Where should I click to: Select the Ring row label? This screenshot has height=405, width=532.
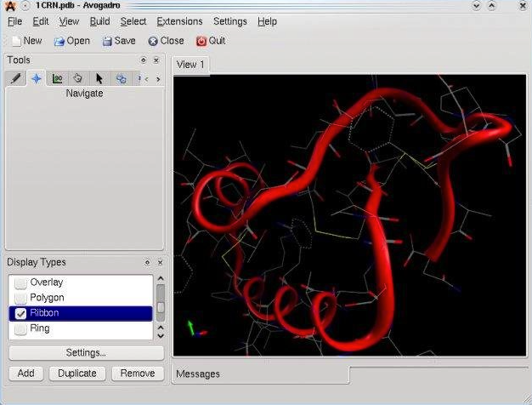click(40, 328)
